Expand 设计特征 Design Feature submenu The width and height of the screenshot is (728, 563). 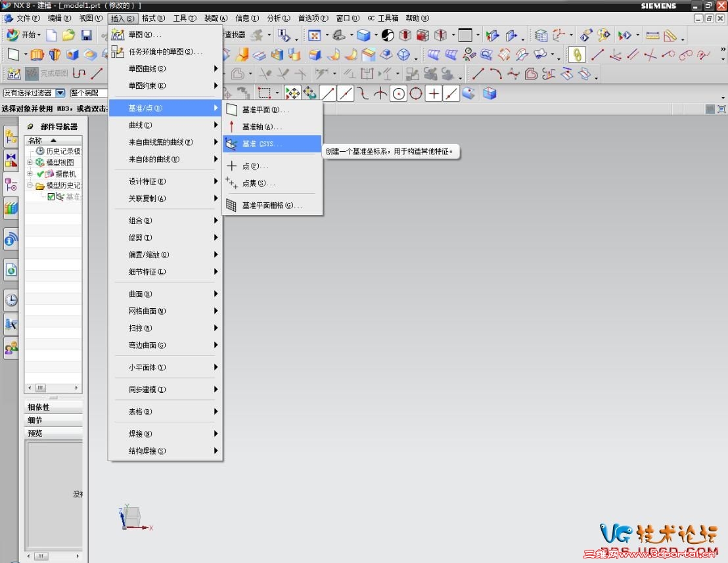point(166,181)
